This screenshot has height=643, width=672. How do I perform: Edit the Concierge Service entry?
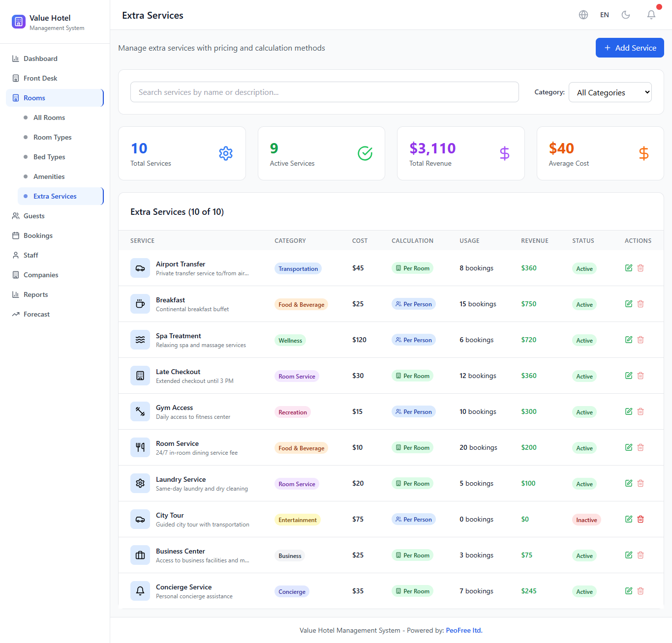pyautogui.click(x=628, y=591)
